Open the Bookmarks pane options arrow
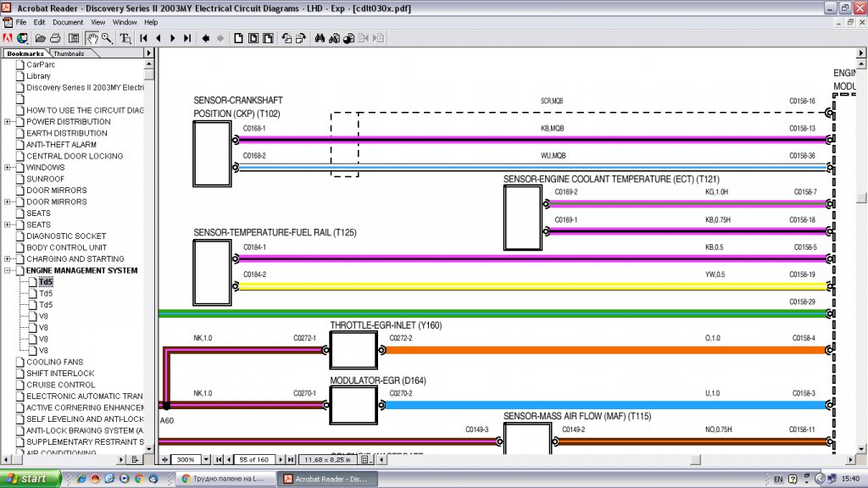868x488 pixels. point(148,53)
